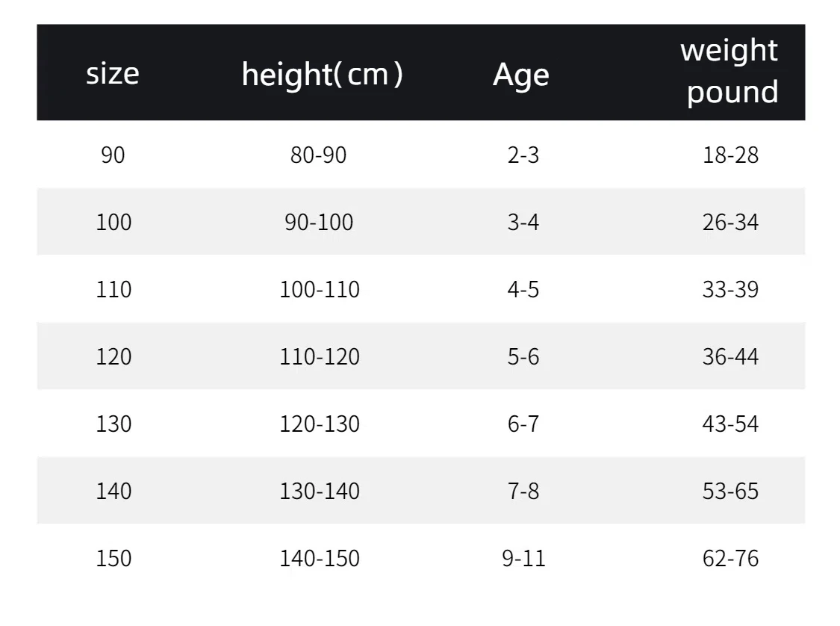Click weight value 43-54
This screenshot has height=626, width=840.
click(x=731, y=424)
